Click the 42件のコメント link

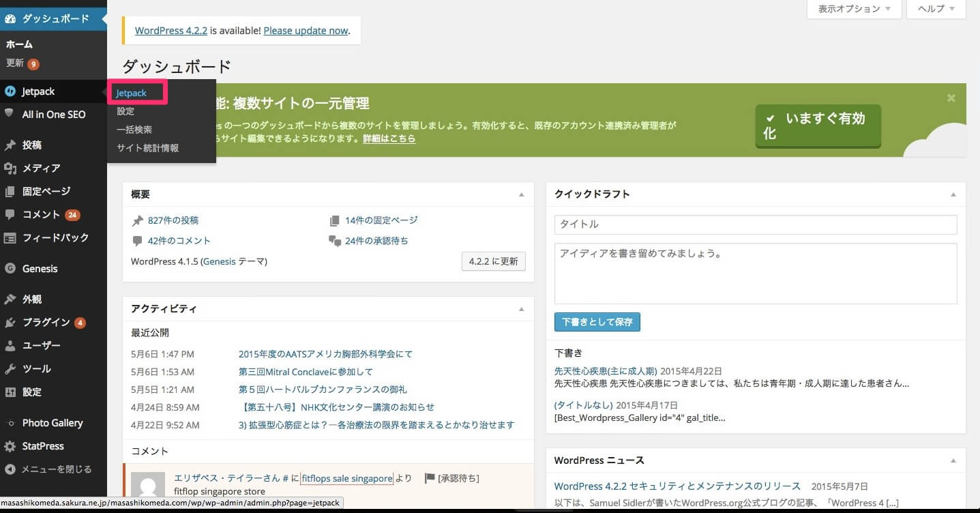[x=179, y=241]
